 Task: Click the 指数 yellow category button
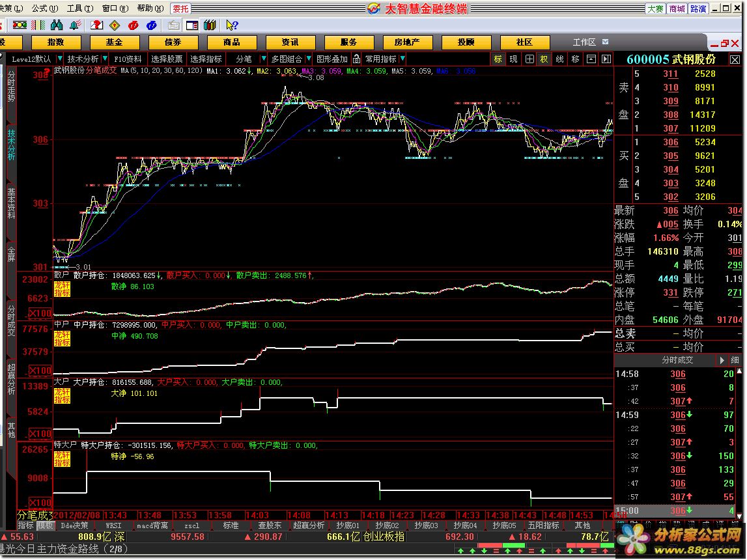click(56, 42)
